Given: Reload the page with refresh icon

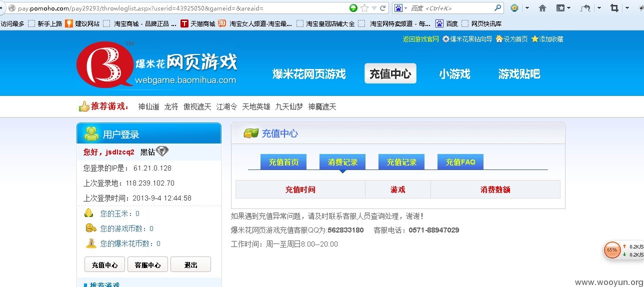Looking at the screenshot, I should [x=382, y=8].
